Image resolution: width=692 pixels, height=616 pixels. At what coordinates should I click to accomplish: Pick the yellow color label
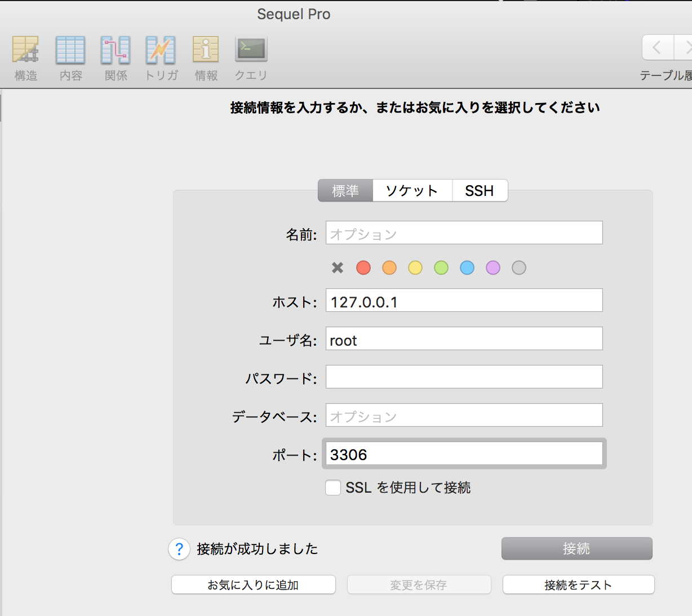click(x=415, y=267)
